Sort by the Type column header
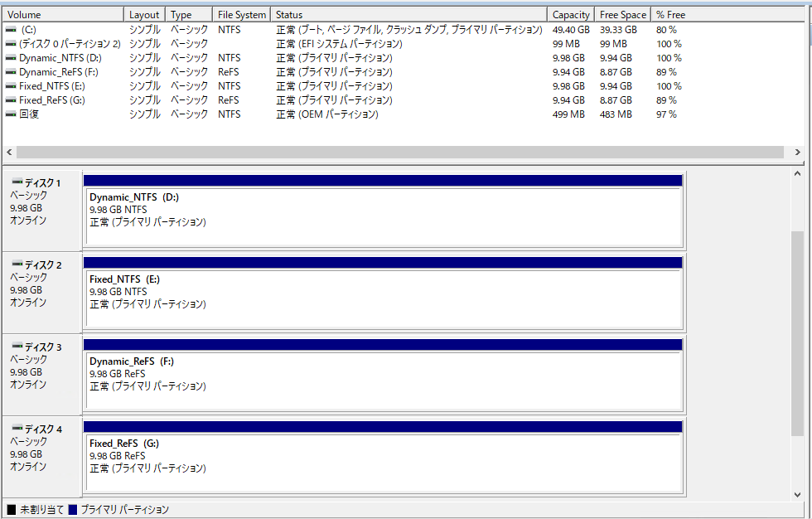This screenshot has width=812, height=519. [189, 14]
